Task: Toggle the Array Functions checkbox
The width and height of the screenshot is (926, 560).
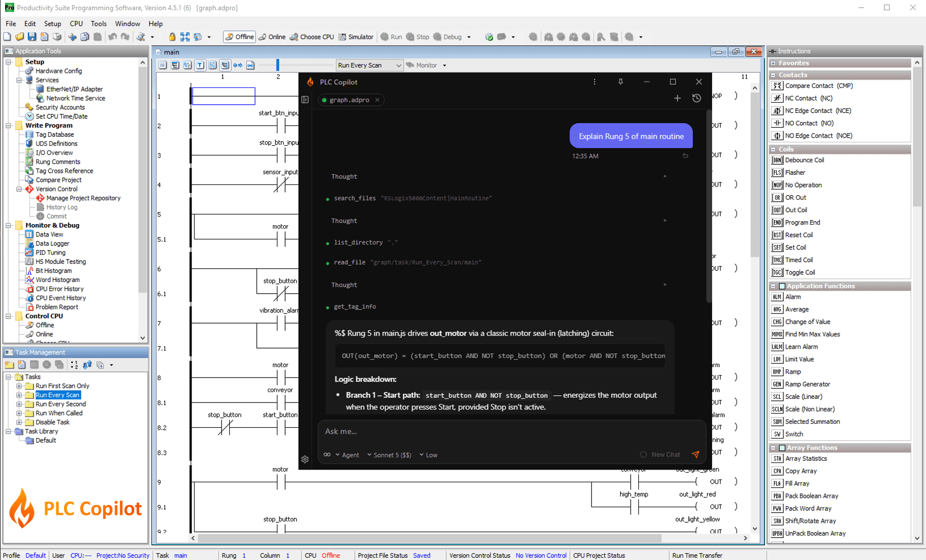Action: pyautogui.click(x=782, y=448)
